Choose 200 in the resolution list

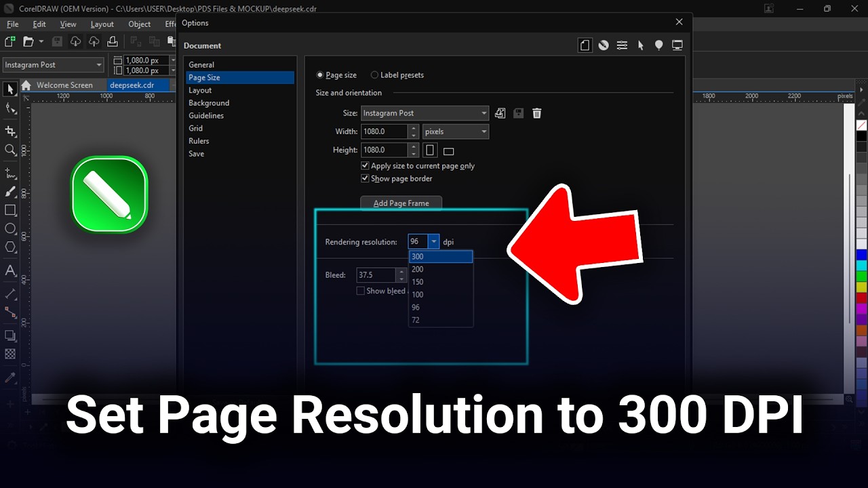click(441, 269)
